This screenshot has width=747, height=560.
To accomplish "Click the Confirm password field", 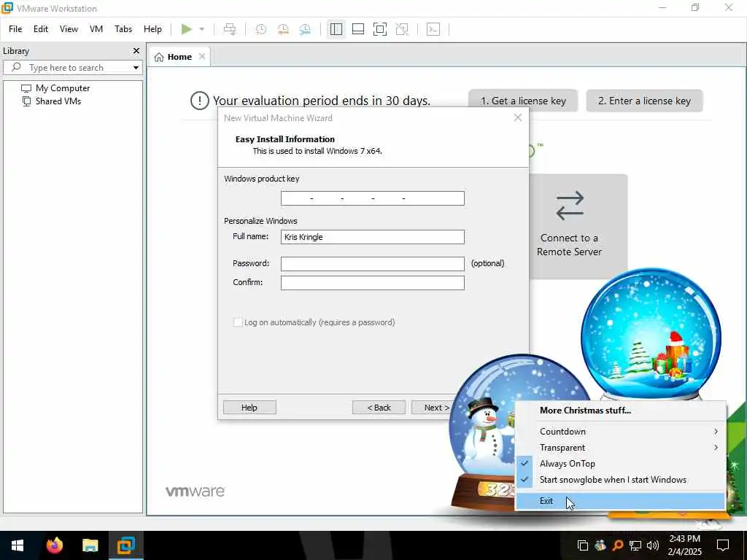I will pyautogui.click(x=373, y=282).
